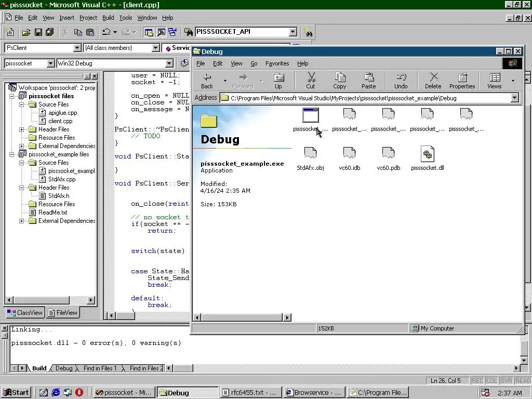Toggle the Workspace window toolbar button
532x399 pixels.
point(149,32)
